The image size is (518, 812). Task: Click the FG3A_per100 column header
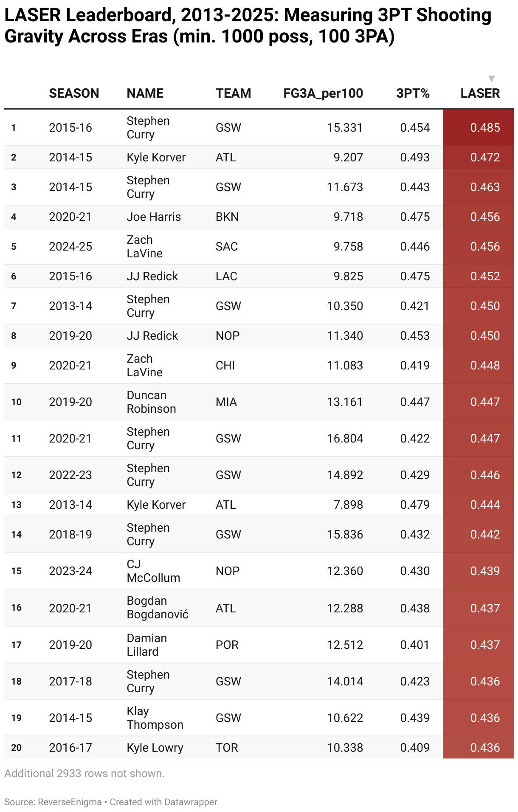click(x=323, y=93)
